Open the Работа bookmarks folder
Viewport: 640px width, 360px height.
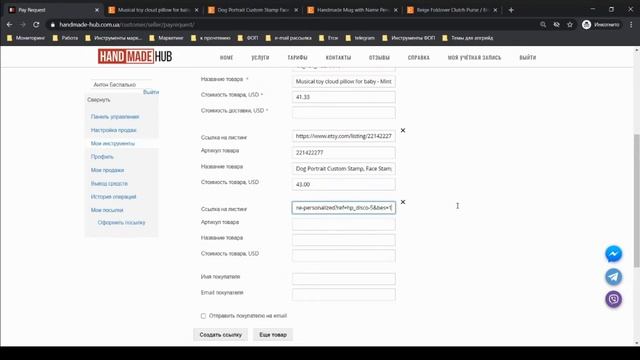click(65, 38)
